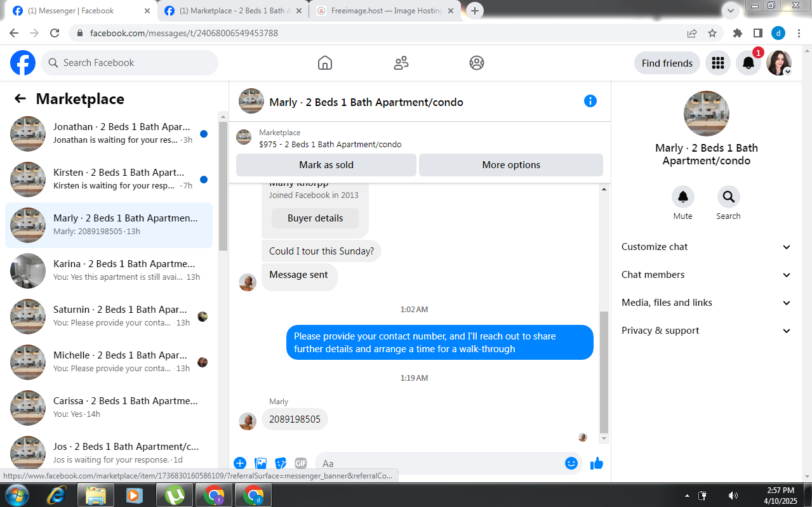Expand Customize chat section
The height and width of the screenshot is (507, 812).
707,247
